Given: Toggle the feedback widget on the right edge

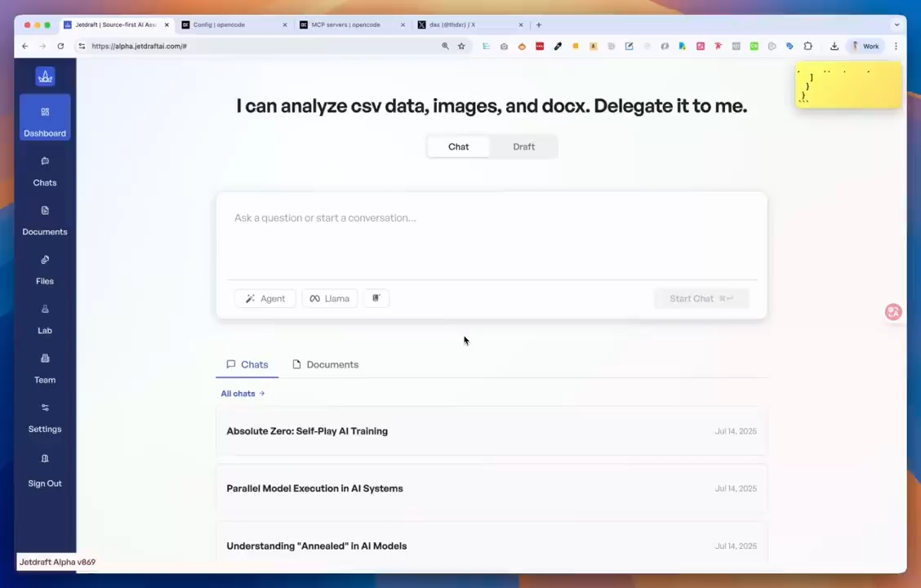Looking at the screenshot, I should point(892,311).
